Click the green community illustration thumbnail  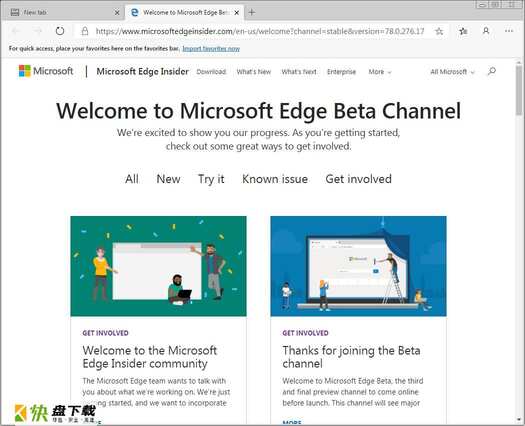158,266
